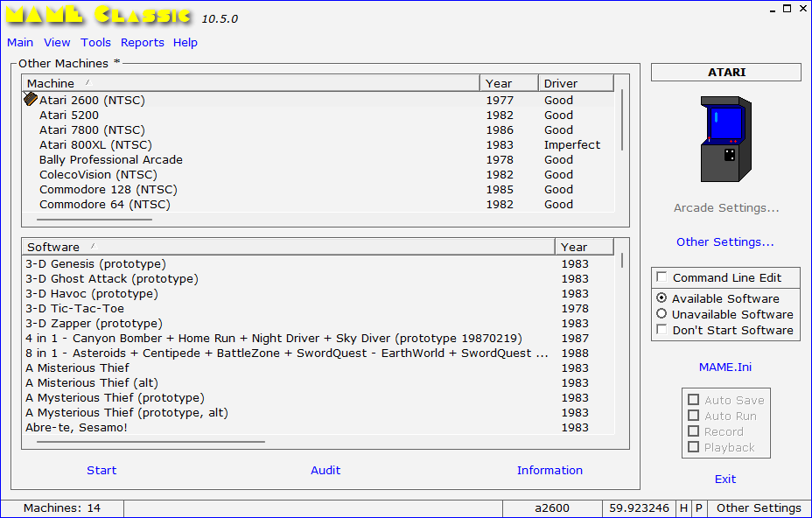812x518 pixels.
Task: Click Start to launch the selected machine
Action: pos(101,470)
